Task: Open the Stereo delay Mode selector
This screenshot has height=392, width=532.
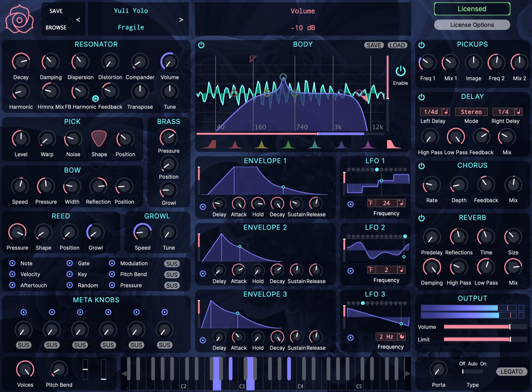Action: pos(471,112)
